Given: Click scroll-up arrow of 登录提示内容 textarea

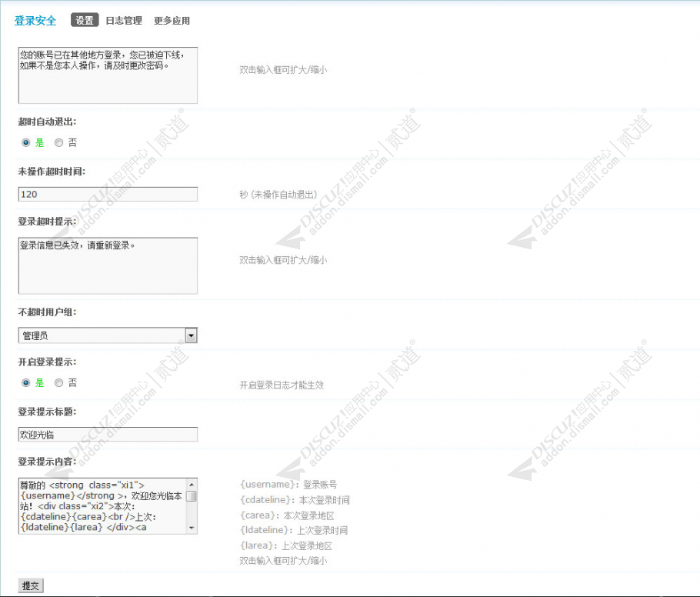Looking at the screenshot, I should point(192,485).
